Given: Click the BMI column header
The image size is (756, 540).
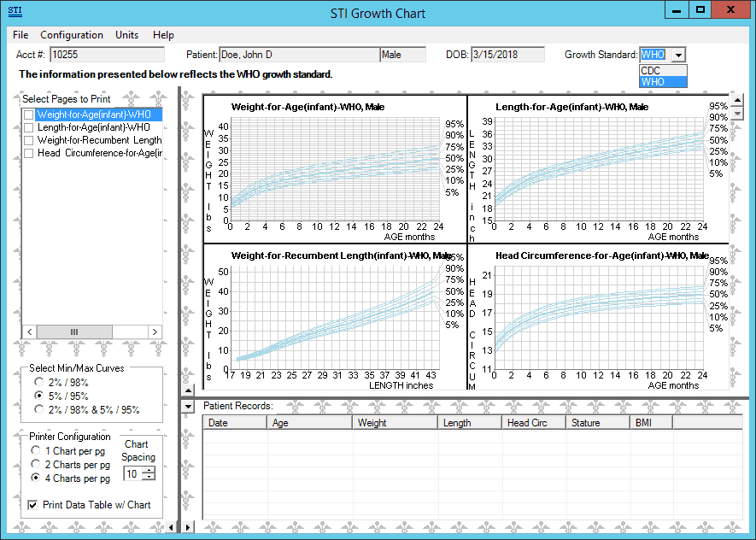Looking at the screenshot, I should 652,423.
